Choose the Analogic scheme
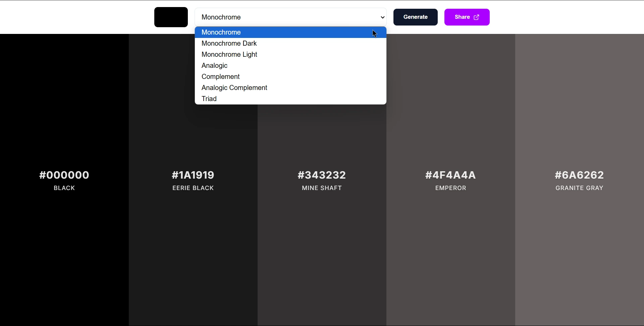644x326 pixels. click(x=214, y=65)
